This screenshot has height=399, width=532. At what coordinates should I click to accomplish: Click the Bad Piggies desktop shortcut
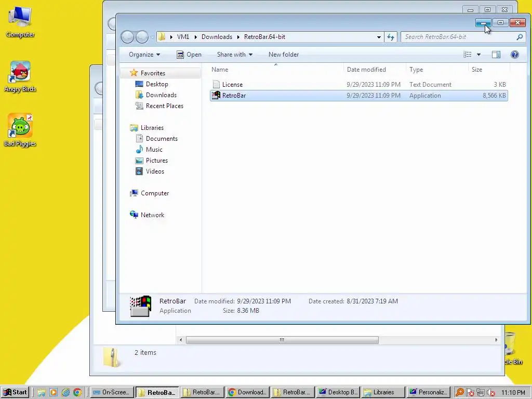click(x=20, y=130)
